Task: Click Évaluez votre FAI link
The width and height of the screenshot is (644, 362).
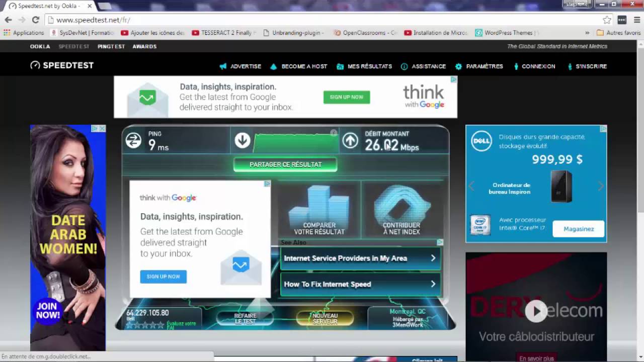Action: 181,325
